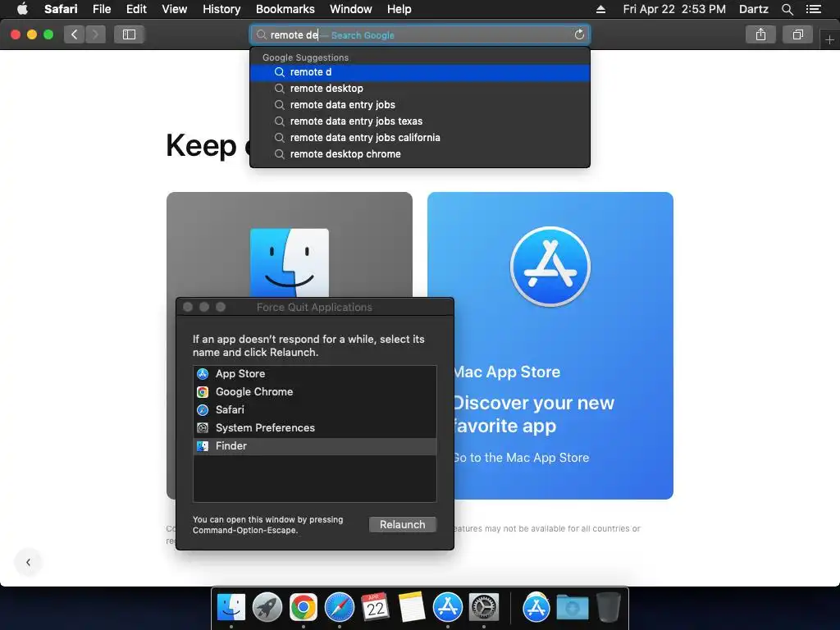Choose 'remote data entry jobs california' suggestion
The image size is (840, 630).
[419, 138]
